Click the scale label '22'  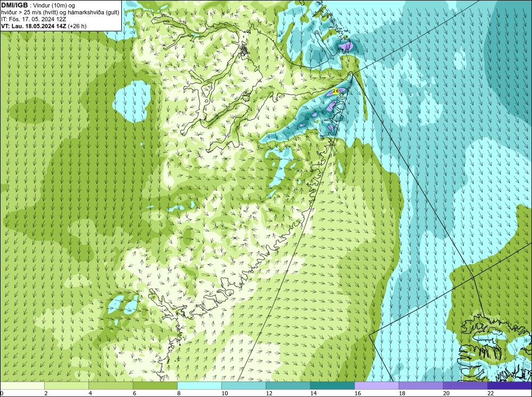491,393
